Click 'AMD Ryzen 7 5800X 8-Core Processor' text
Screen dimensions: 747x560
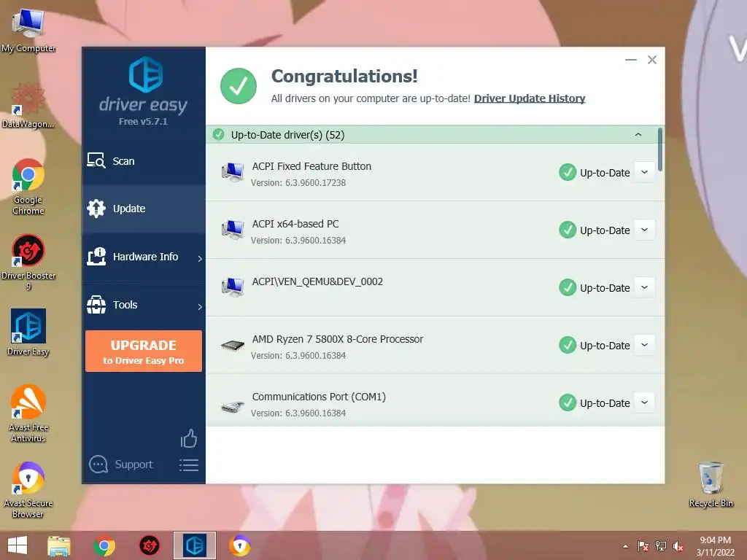pos(337,339)
